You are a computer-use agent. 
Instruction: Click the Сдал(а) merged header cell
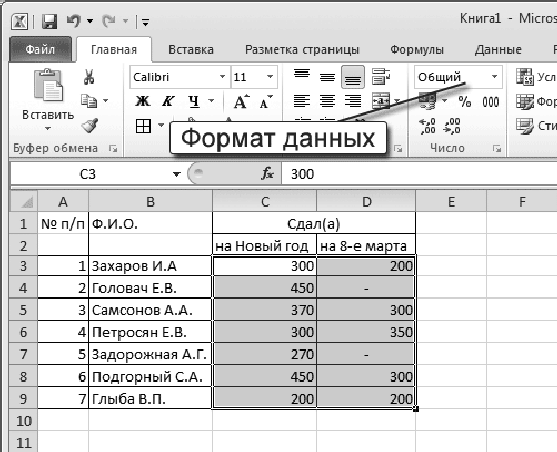[314, 223]
